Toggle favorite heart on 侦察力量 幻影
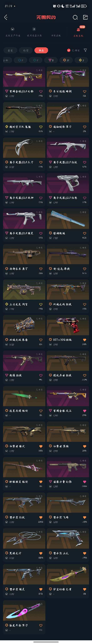The image size is (92, 644). [84, 482]
